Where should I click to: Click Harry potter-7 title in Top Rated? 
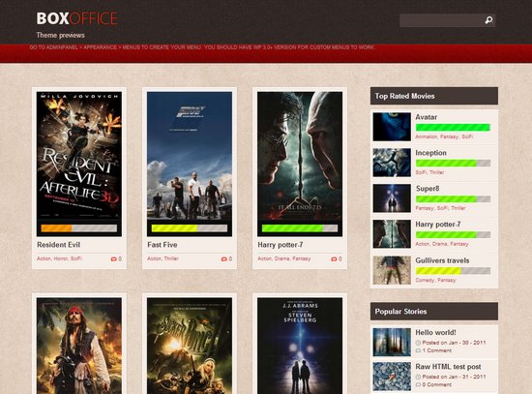pyautogui.click(x=438, y=225)
